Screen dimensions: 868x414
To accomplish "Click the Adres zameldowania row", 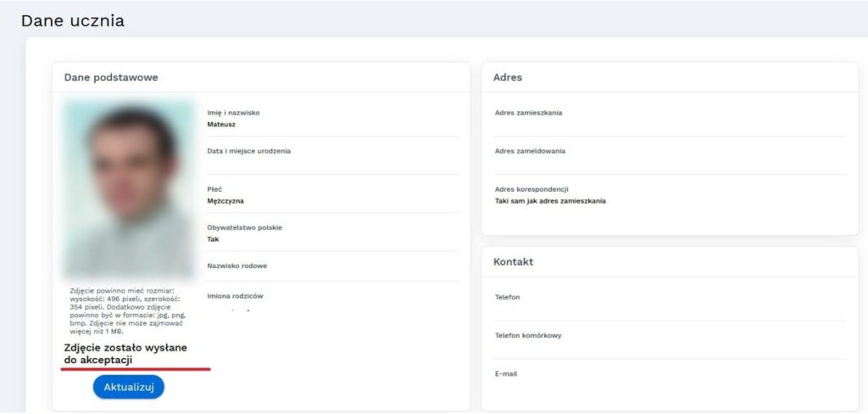I will coord(670,156).
